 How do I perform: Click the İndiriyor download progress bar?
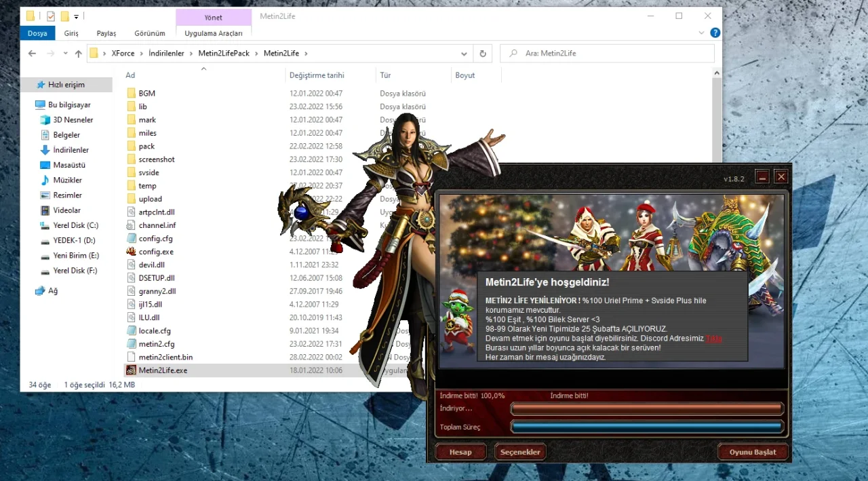(647, 408)
